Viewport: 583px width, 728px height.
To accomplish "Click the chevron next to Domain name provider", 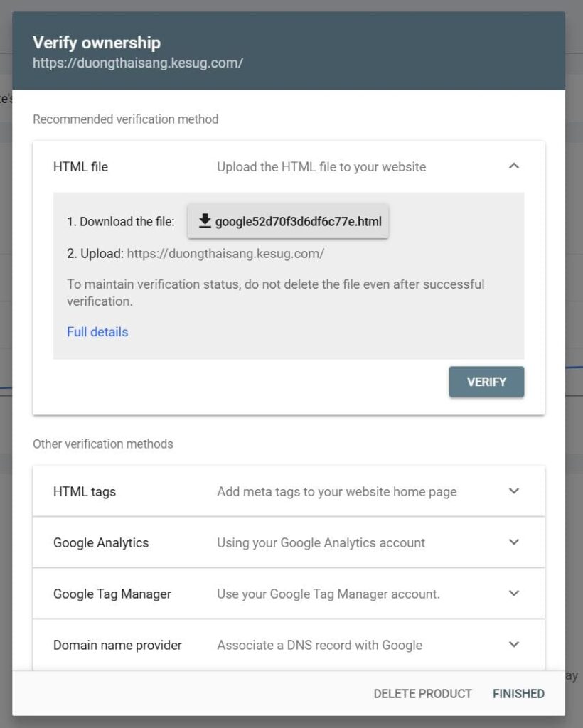I will (513, 644).
